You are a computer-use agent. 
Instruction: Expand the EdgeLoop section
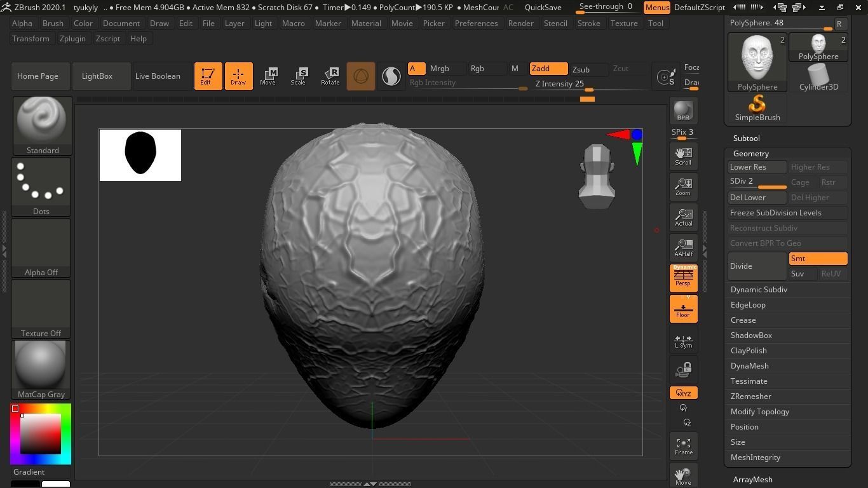748,305
